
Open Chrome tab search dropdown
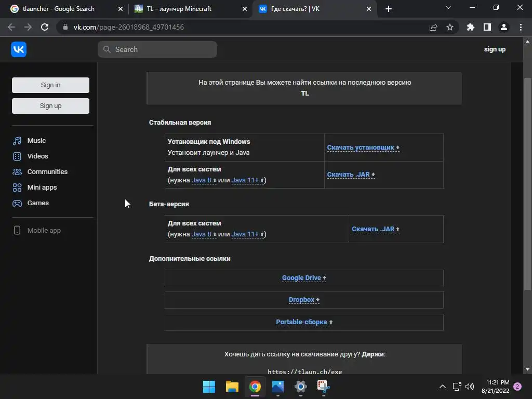point(448,7)
